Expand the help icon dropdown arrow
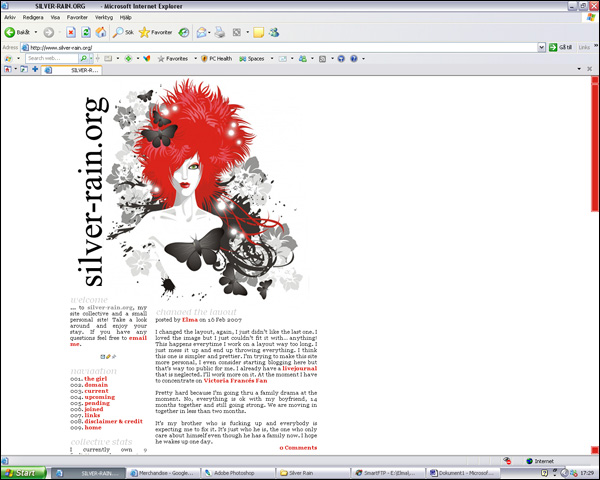This screenshot has height=480, width=600. [x=363, y=59]
